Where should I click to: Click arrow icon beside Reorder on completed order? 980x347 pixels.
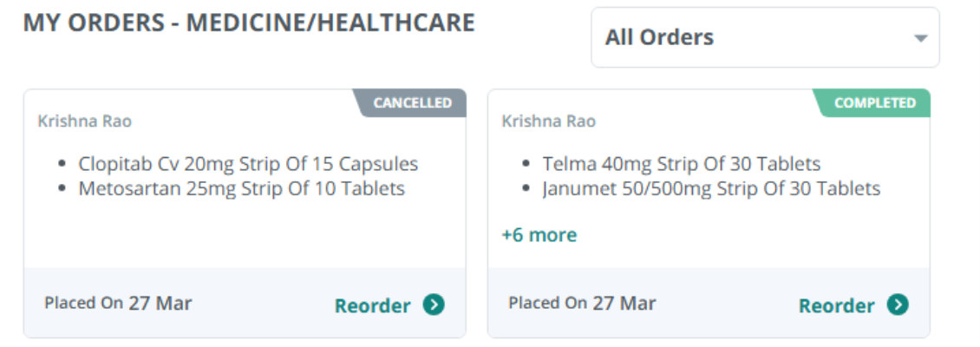click(x=898, y=304)
